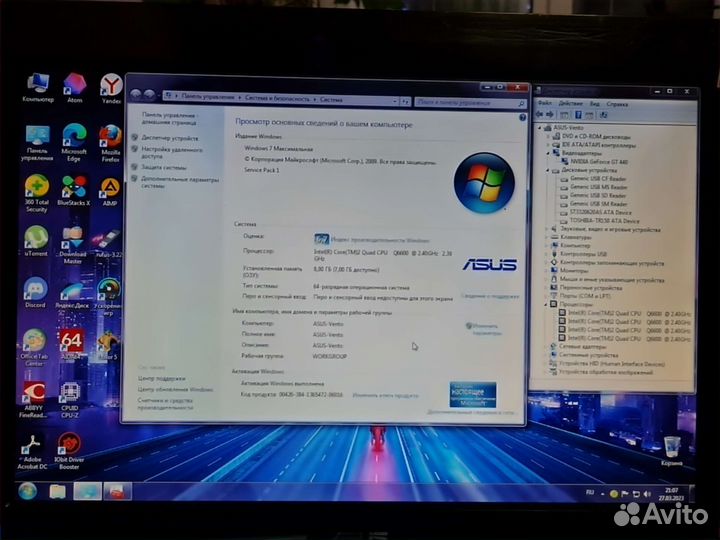Launch uTorrent from the desktop

pyautogui.click(x=36, y=241)
